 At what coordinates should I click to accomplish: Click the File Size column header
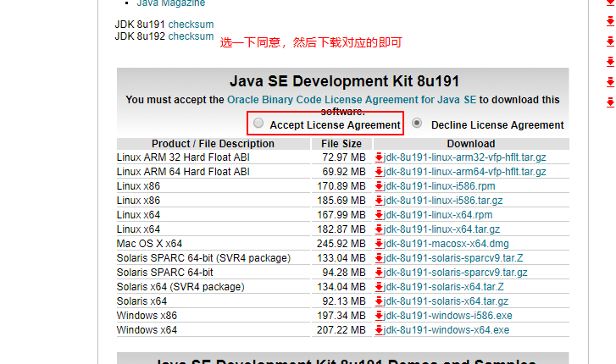pos(341,144)
